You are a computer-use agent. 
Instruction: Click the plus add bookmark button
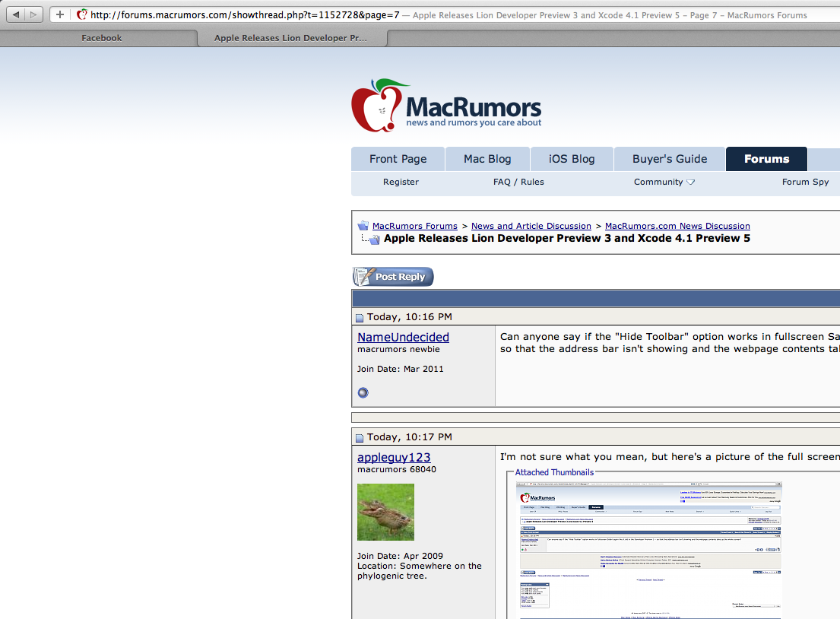(60, 14)
